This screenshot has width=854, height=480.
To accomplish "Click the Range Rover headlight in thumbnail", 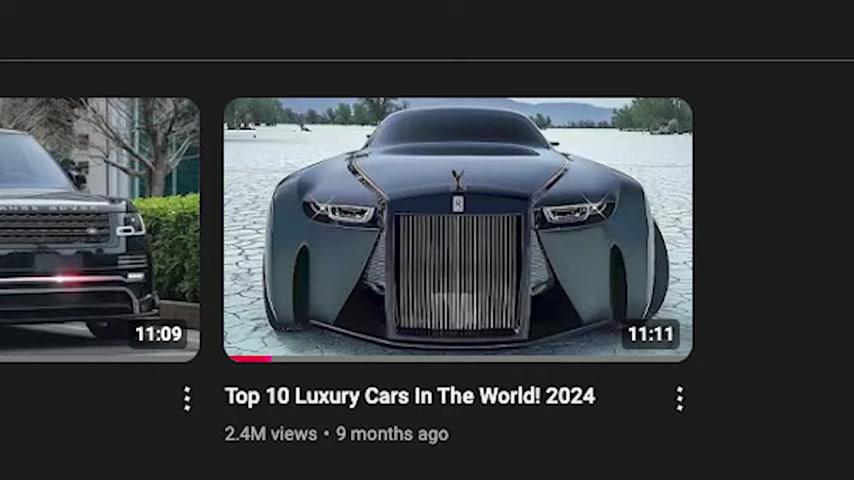I will pyautogui.click(x=130, y=224).
